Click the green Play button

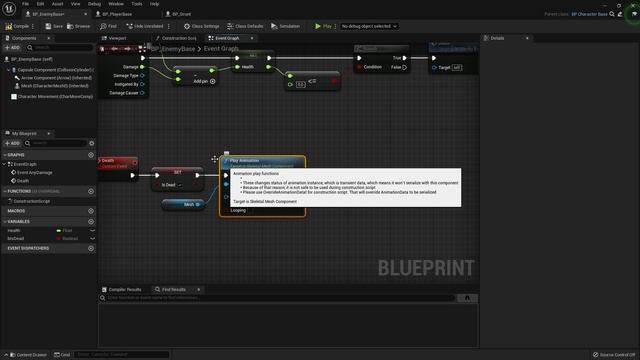[x=323, y=26]
